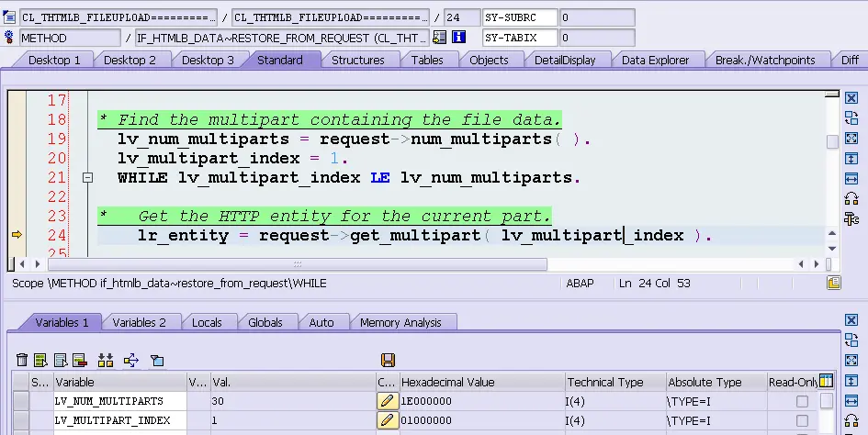The height and width of the screenshot is (435, 868).
Task: Click pencil edit button for LV_MULTIPART_INDEX
Action: 387,420
